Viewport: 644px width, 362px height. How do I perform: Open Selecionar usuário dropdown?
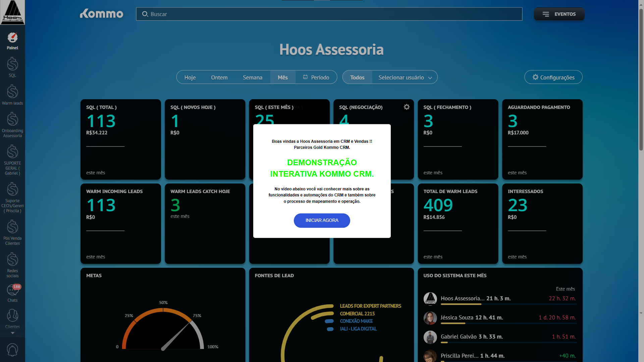(405, 77)
